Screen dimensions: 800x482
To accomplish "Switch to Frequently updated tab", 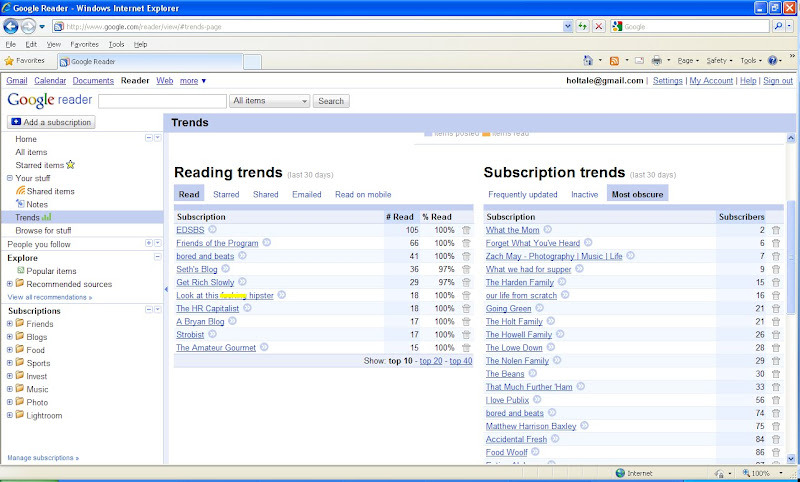I will (x=522, y=194).
